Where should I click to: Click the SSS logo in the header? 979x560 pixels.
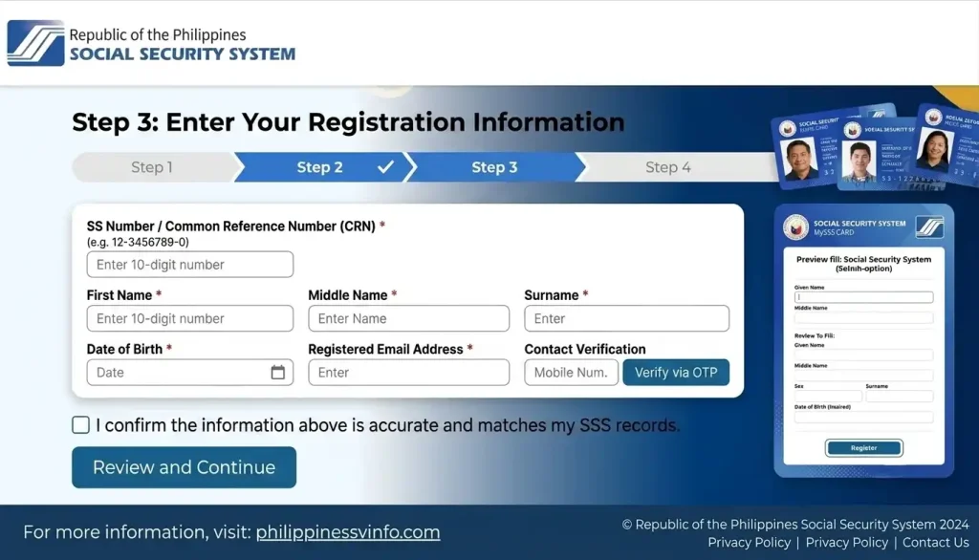coord(35,43)
